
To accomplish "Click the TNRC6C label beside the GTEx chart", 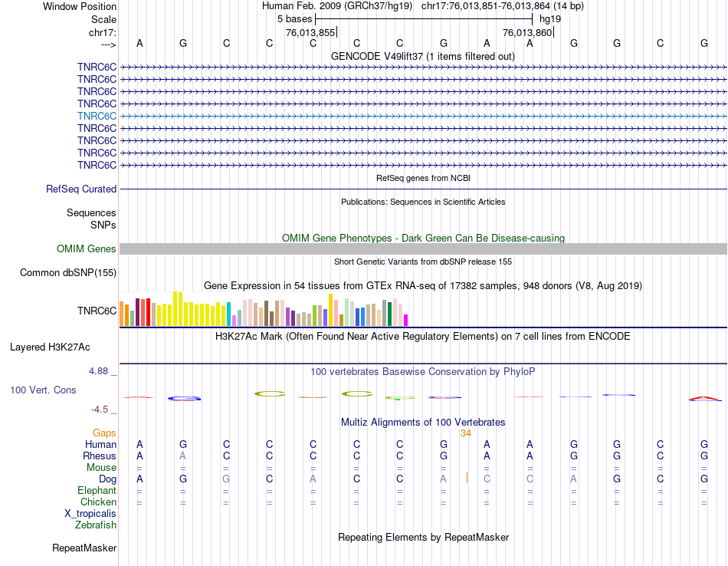I will pos(97,311).
